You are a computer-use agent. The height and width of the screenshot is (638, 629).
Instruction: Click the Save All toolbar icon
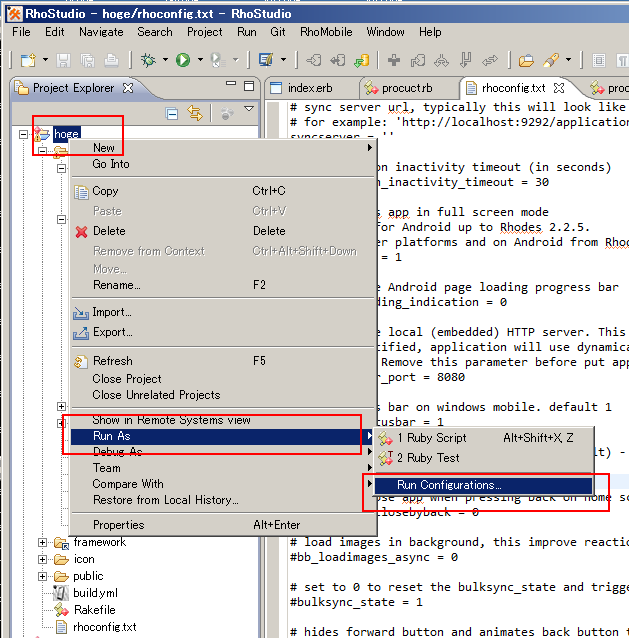(87, 61)
